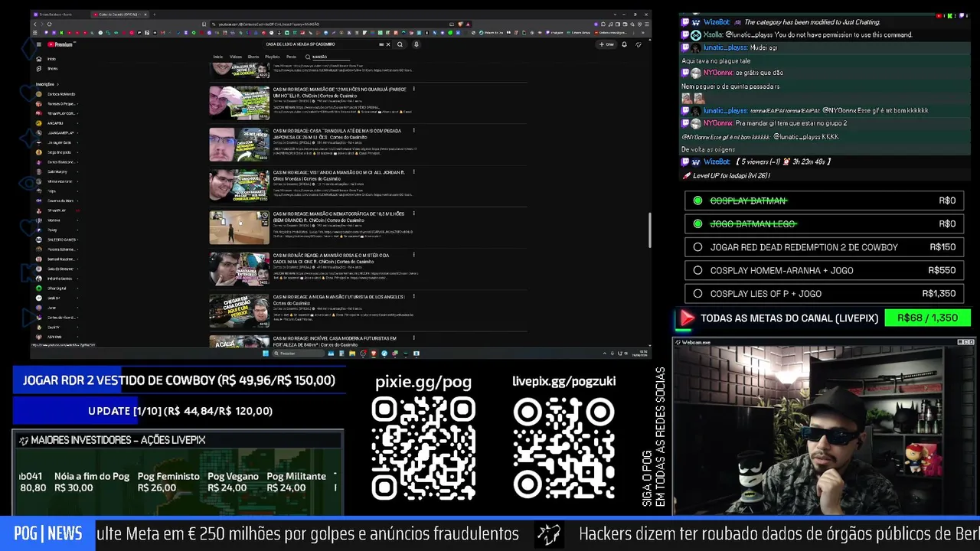
Task: Open more options for Incrível Casa Moderna video
Action: click(413, 337)
